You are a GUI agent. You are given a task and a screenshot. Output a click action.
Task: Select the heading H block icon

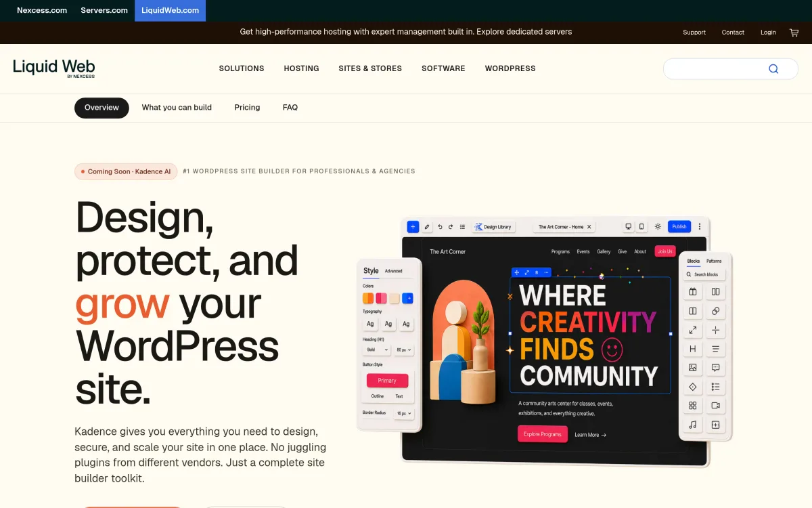pos(693,349)
